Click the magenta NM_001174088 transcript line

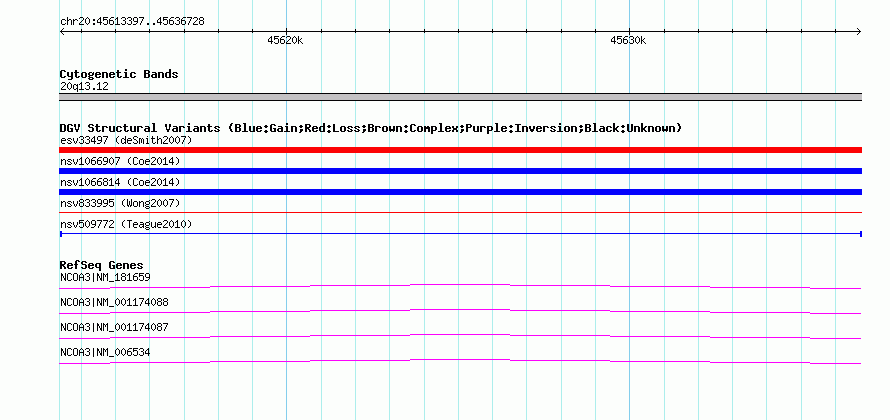click(460, 311)
